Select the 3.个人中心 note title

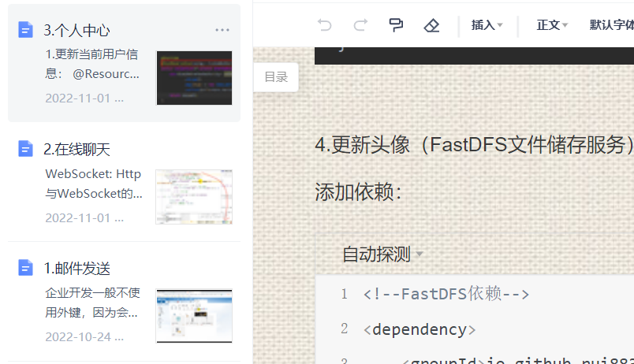[x=77, y=31]
